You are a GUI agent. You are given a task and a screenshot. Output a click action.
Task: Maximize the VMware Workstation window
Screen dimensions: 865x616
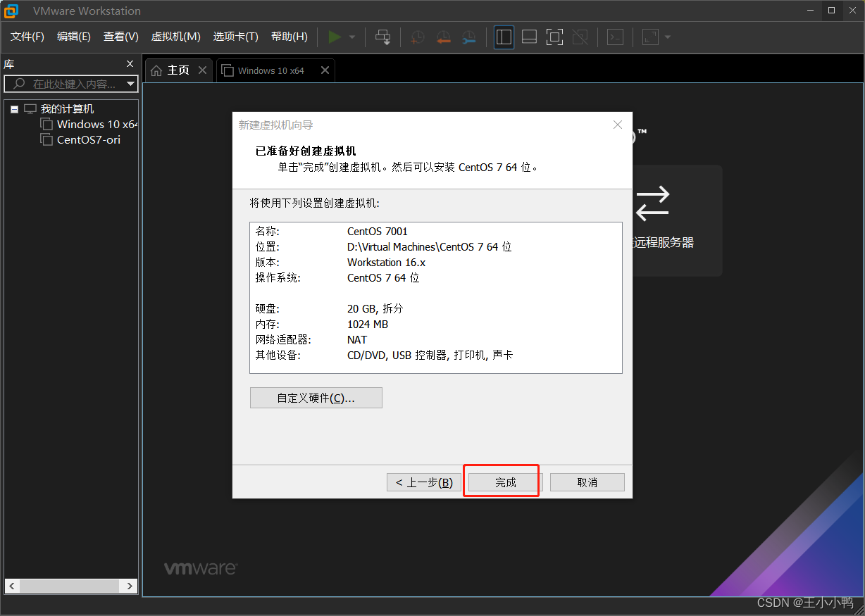831,10
